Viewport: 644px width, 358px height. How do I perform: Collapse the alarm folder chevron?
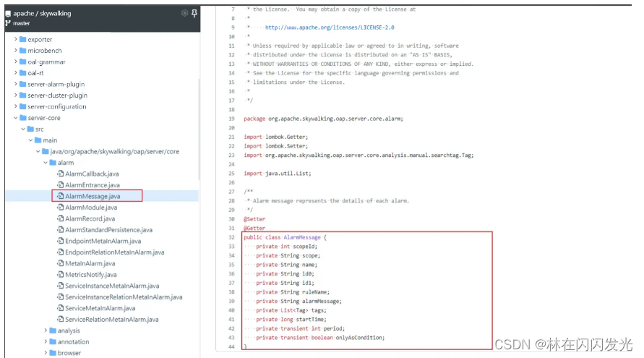[46, 162]
